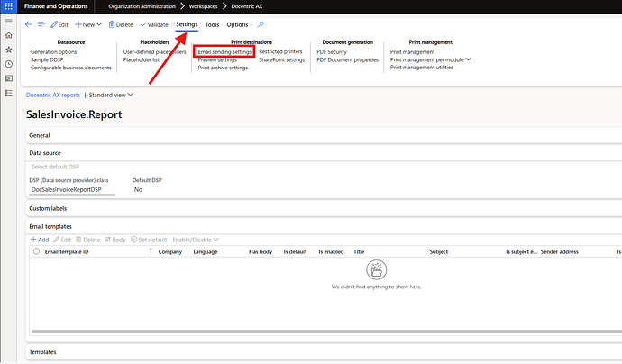
Task: Open Generation options
Action: tap(53, 52)
